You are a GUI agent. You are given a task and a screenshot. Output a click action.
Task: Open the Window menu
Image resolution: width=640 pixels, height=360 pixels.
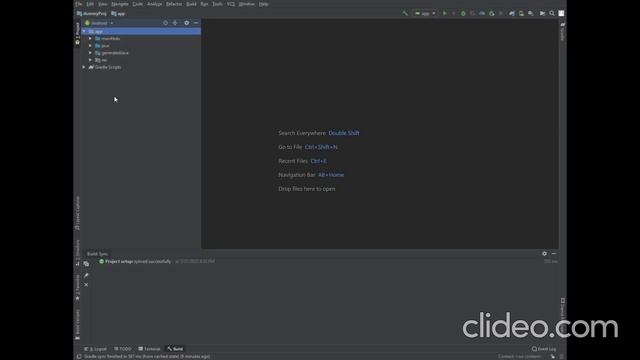(x=247, y=4)
